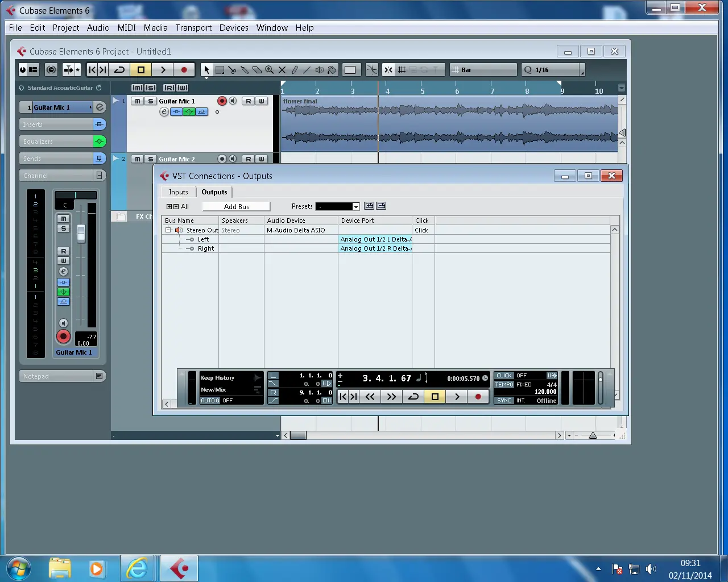728x582 pixels.
Task: Open the Bar snap type dropdown
Action: pyautogui.click(x=483, y=70)
